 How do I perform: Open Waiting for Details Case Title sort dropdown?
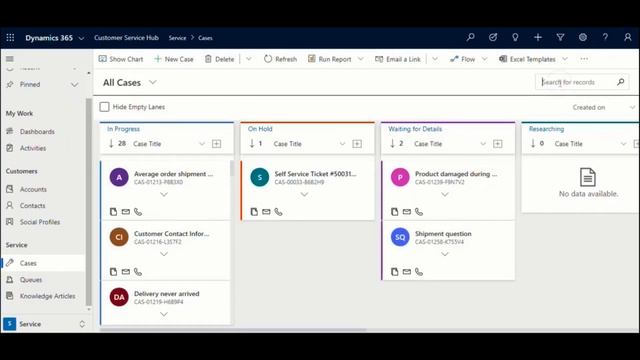[483, 144]
